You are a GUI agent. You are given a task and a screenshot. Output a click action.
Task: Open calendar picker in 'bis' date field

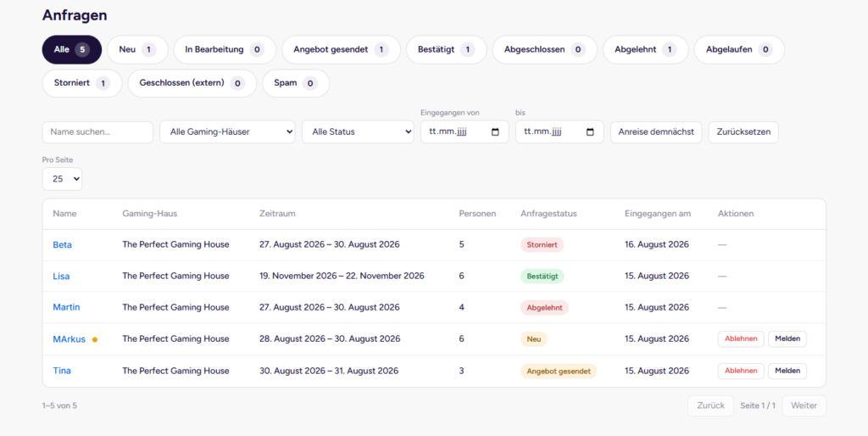[590, 132]
